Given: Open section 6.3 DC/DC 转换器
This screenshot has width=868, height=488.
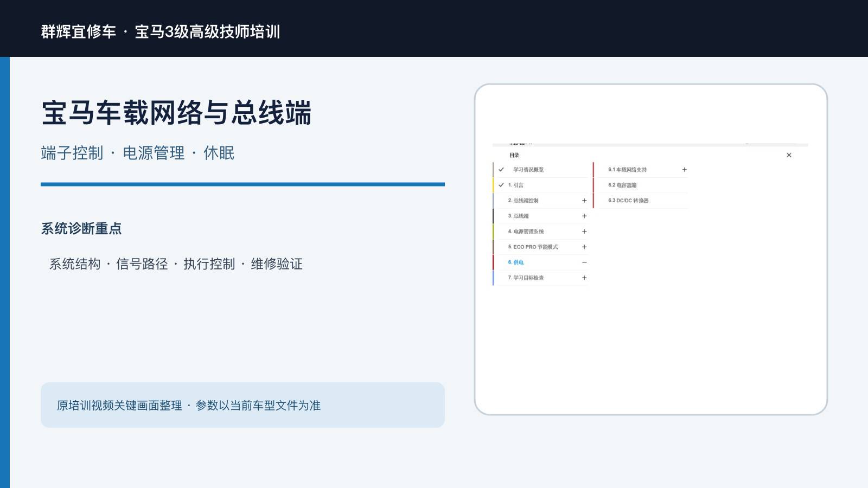Looking at the screenshot, I should (628, 201).
